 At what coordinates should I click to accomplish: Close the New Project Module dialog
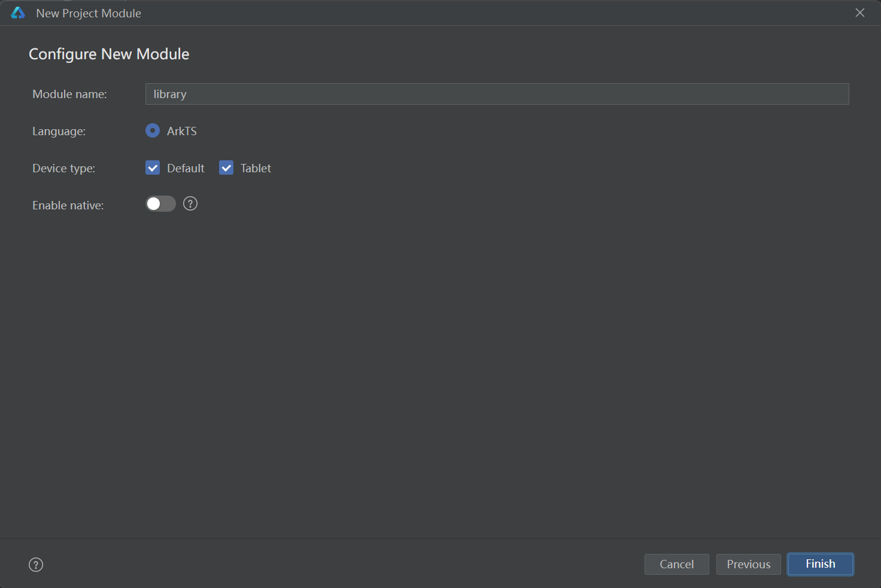click(x=860, y=13)
